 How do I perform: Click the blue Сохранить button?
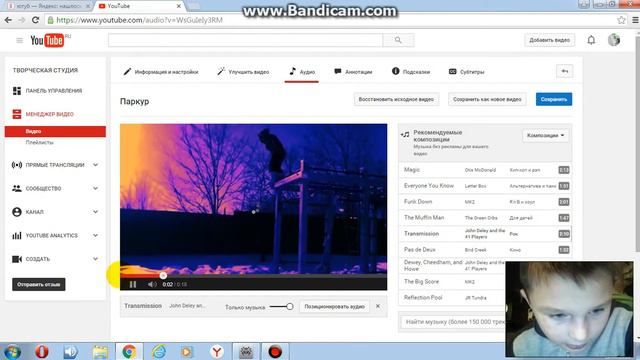[554, 99]
